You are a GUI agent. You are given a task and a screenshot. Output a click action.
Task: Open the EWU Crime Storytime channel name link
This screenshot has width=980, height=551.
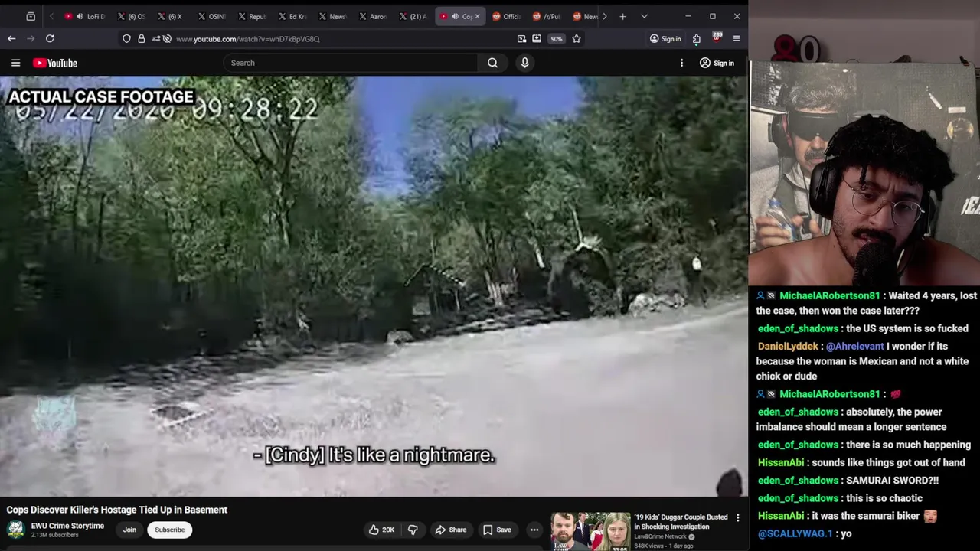67,526
